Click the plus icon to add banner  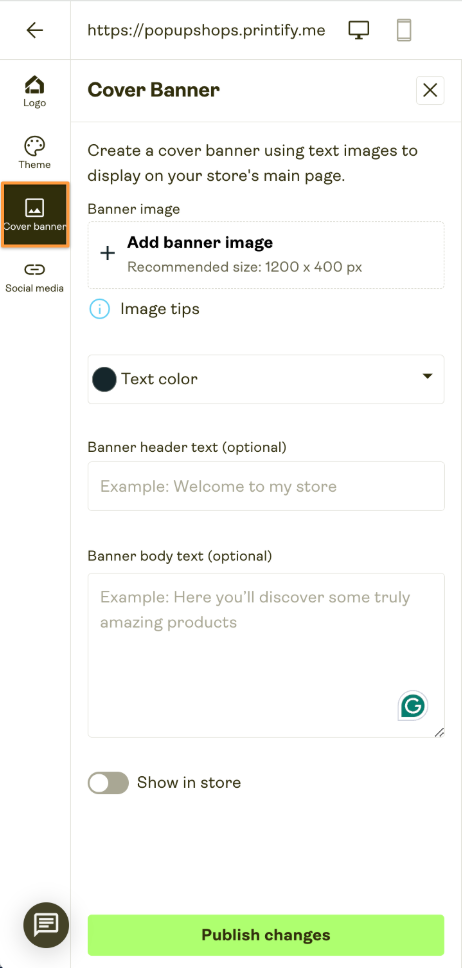point(107,253)
